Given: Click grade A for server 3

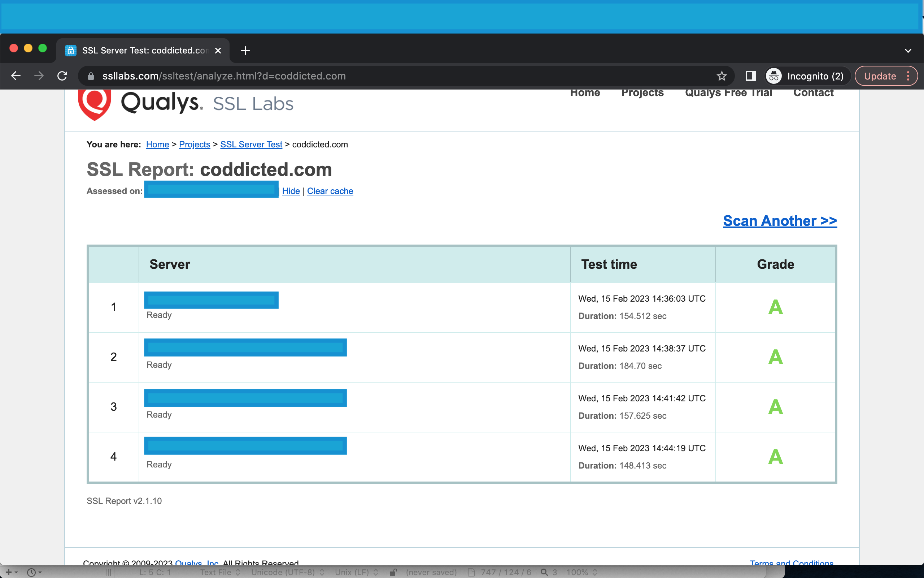Looking at the screenshot, I should [x=775, y=407].
